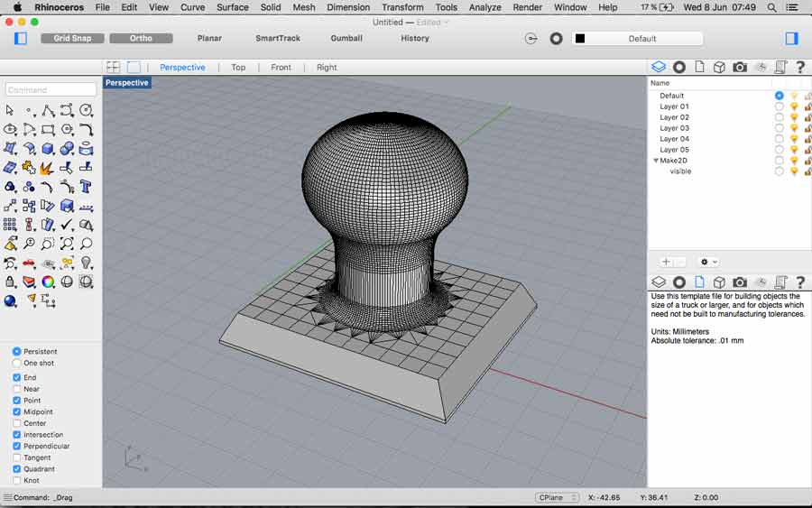
Task: Choose the Zoom Extents tool
Action: coord(67,244)
